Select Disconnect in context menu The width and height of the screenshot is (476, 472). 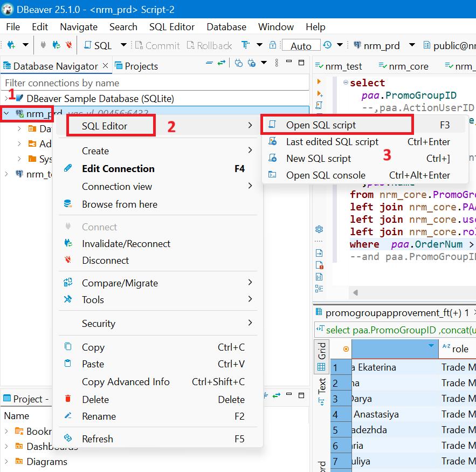tap(157, 261)
